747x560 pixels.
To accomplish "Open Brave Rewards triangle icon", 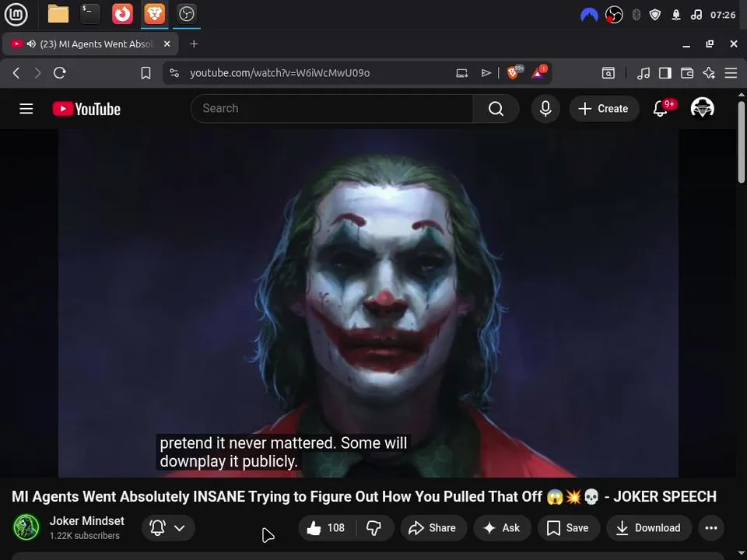I will pos(538,72).
